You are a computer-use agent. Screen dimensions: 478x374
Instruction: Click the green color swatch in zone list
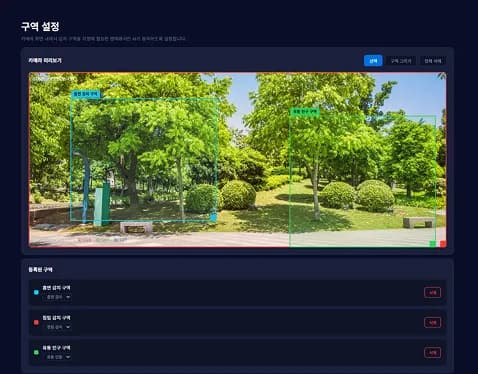[36, 352]
